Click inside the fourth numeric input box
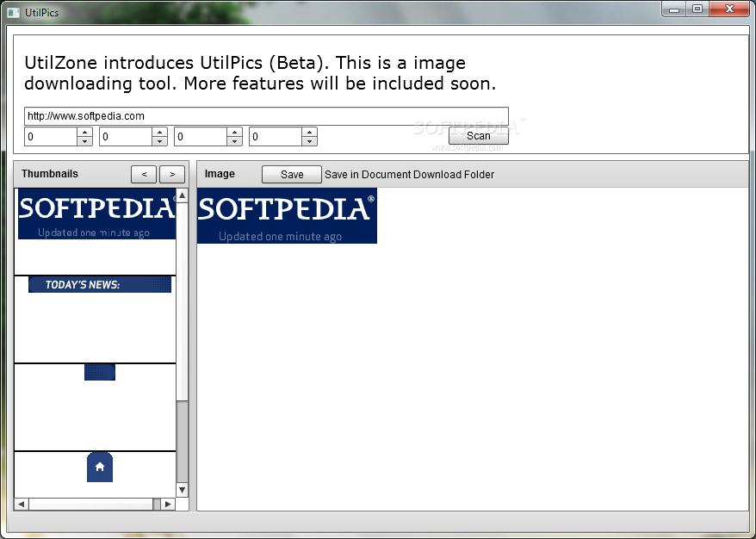Viewport: 756px width, 539px height. 276,137
